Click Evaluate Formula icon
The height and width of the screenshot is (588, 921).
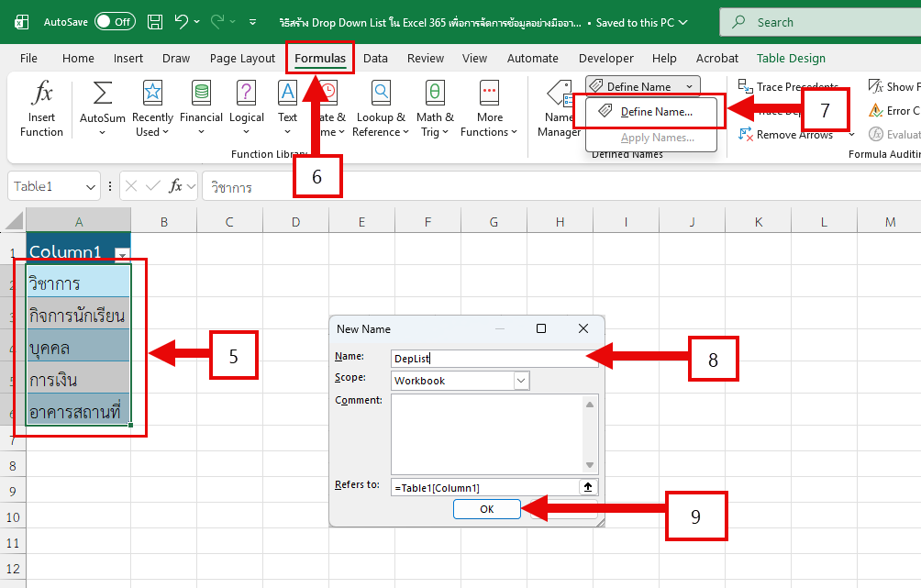point(876,135)
